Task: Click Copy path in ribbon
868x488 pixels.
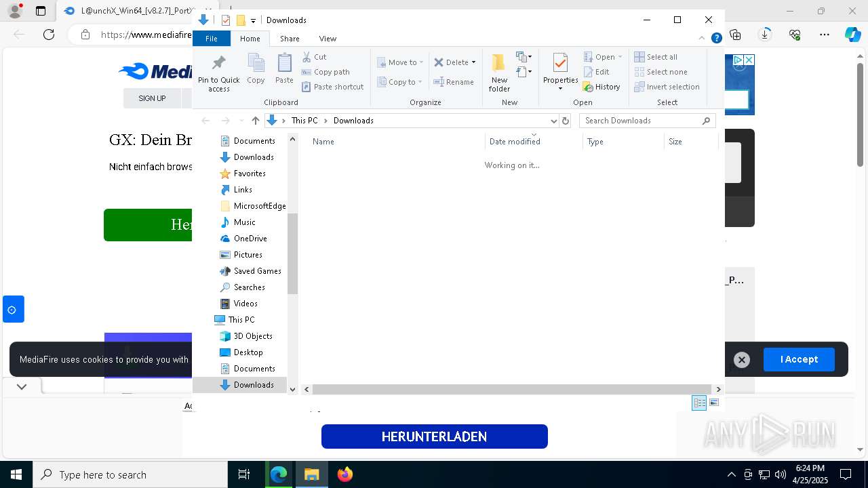Action: pyautogui.click(x=325, y=72)
